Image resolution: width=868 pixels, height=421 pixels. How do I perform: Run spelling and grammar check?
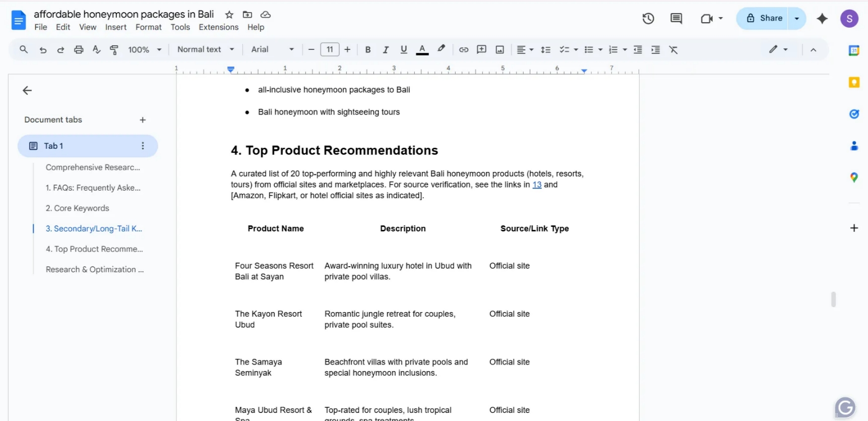pyautogui.click(x=96, y=49)
